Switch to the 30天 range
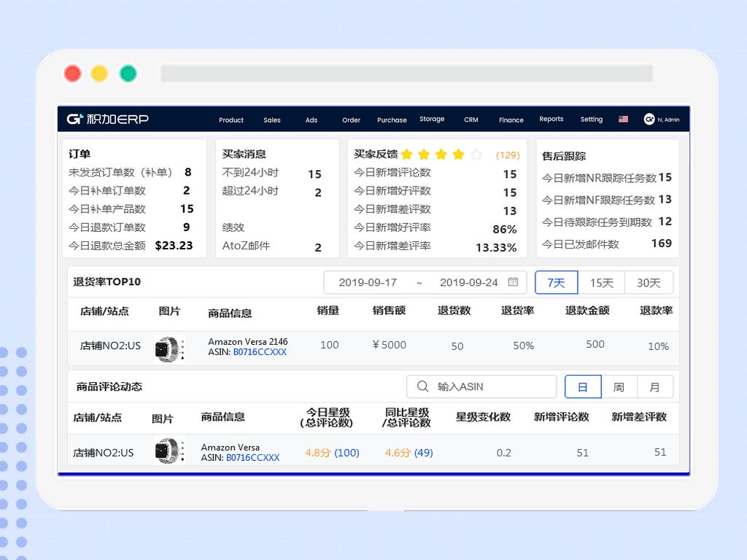Screen dimensions: 747x560 (649, 282)
